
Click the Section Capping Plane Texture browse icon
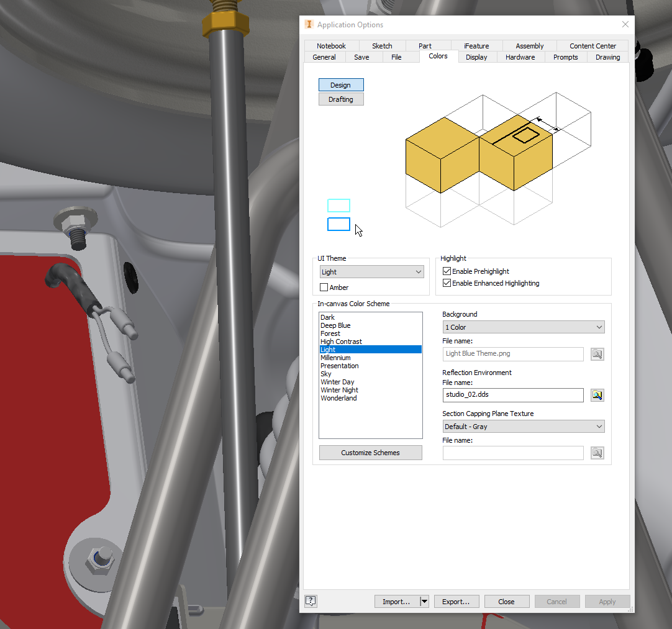pyautogui.click(x=597, y=453)
